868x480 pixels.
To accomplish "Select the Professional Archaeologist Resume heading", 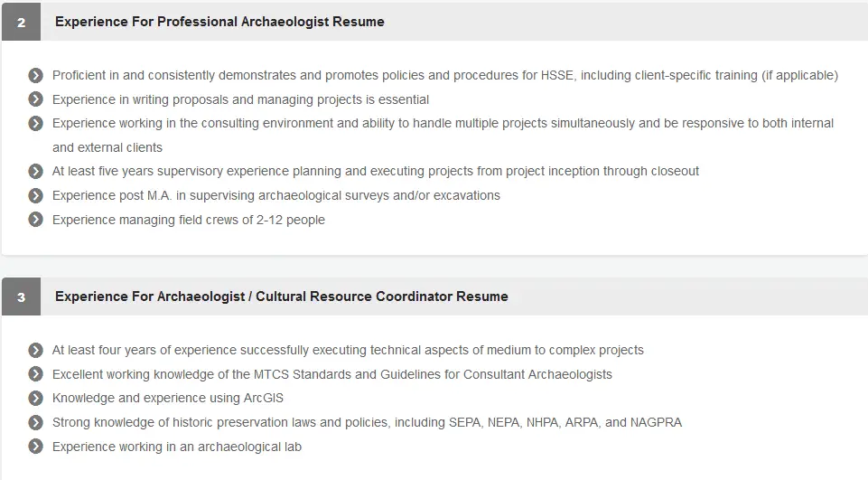I will (219, 22).
